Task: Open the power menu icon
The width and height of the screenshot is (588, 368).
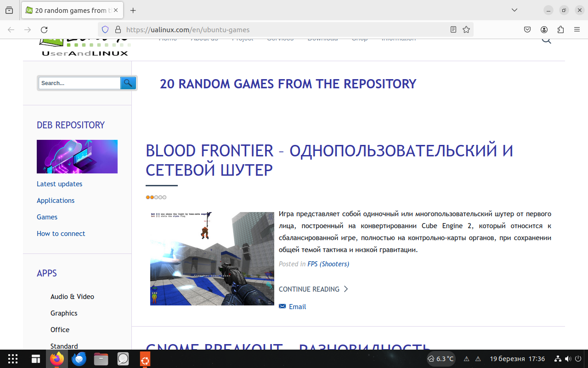Action: (x=577, y=359)
